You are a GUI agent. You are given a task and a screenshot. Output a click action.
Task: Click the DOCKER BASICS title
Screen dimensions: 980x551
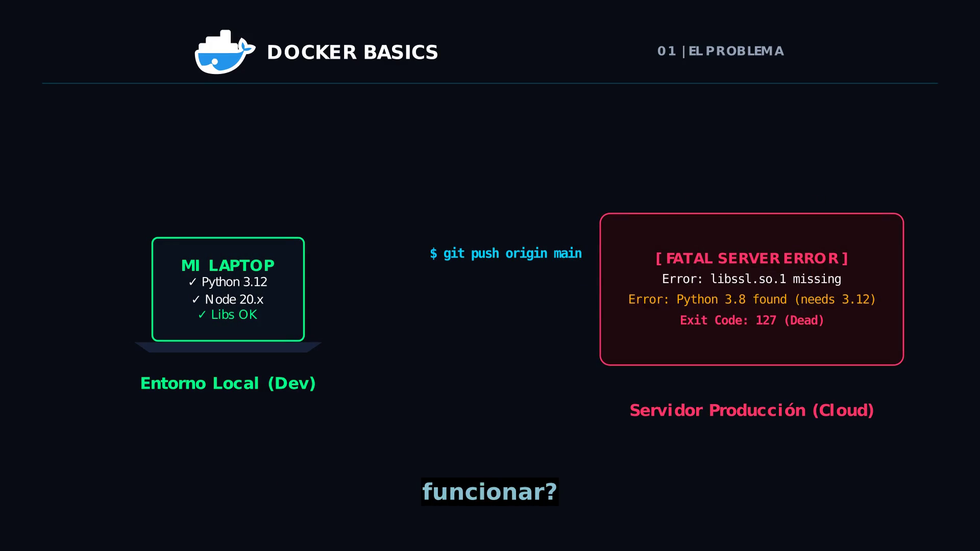(352, 52)
